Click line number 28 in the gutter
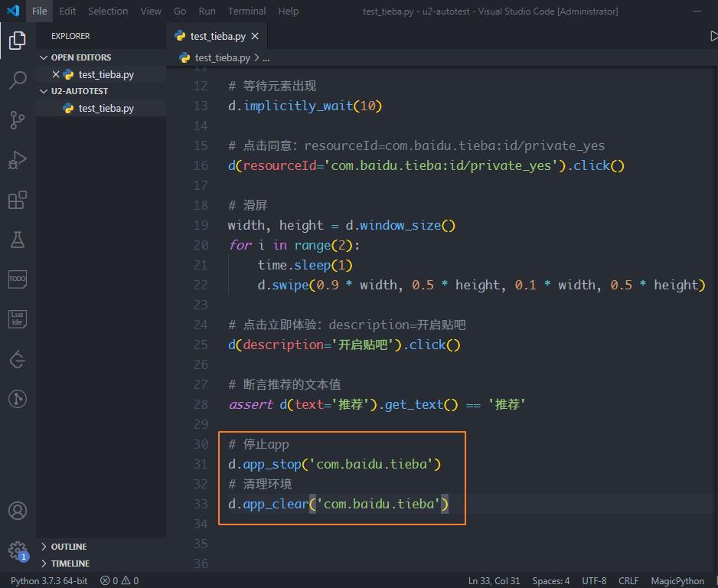 coord(201,404)
